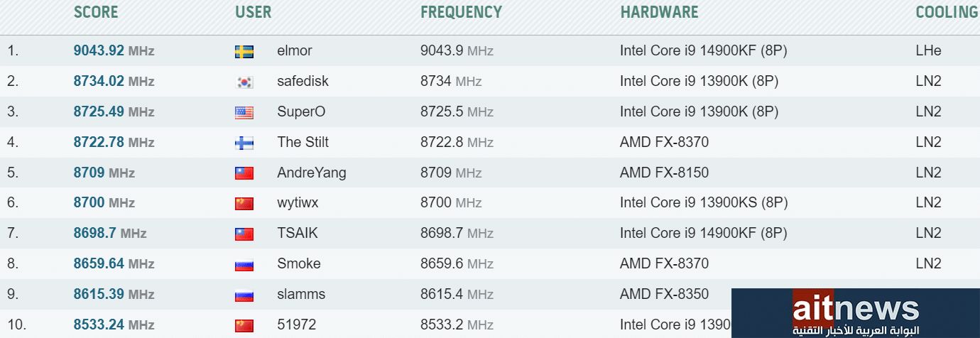Open The Stilt user profile
The width and height of the screenshot is (980, 338).
tap(303, 143)
